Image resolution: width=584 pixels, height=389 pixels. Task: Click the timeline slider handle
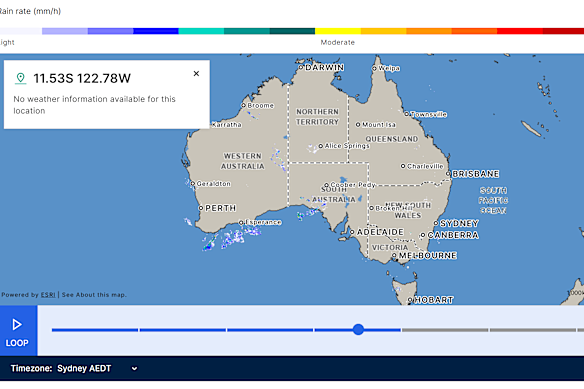(358, 329)
